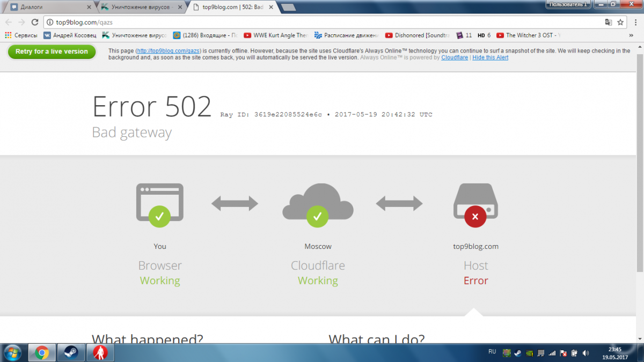Close the top9blog.com 502 tab
Image resolution: width=644 pixels, height=362 pixels.
[x=272, y=7]
